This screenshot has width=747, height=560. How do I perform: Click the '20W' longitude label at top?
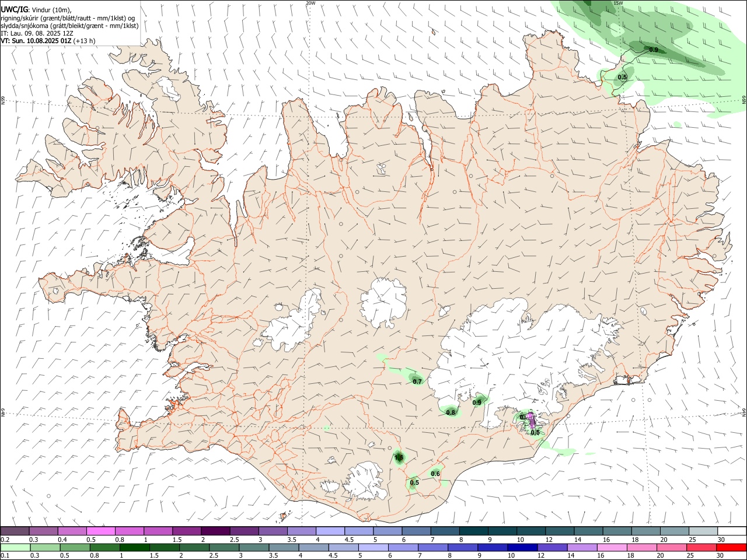tap(310, 3)
